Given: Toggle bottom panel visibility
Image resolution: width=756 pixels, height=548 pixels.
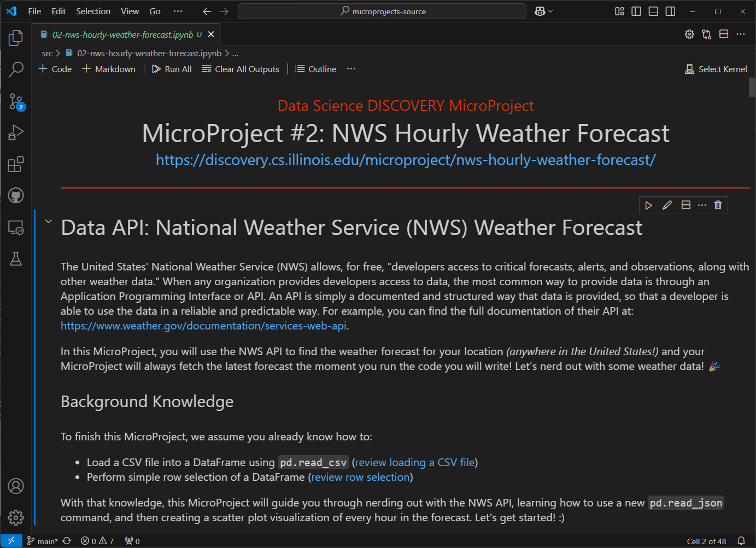Looking at the screenshot, I should click(x=653, y=11).
